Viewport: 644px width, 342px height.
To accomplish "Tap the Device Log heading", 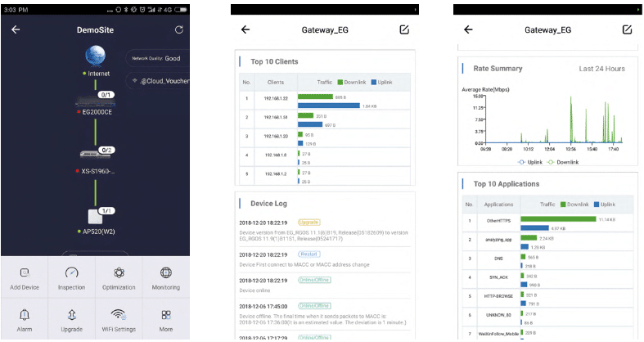I will coord(268,204).
